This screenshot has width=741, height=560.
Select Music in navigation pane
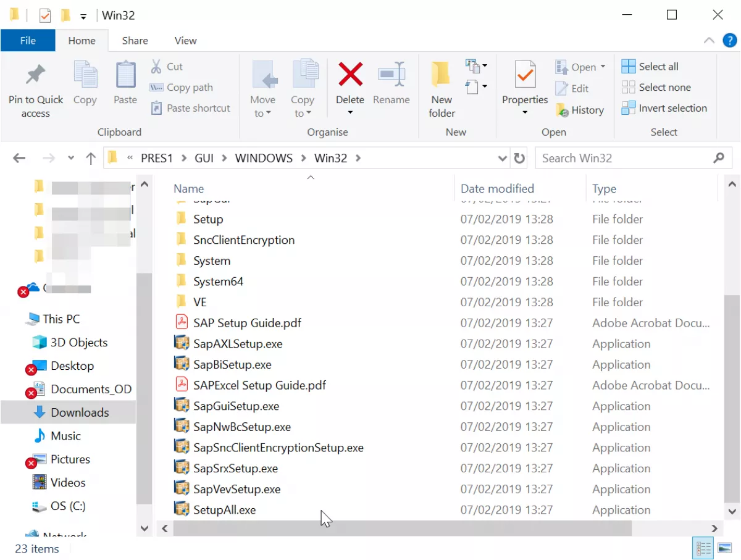[65, 436]
